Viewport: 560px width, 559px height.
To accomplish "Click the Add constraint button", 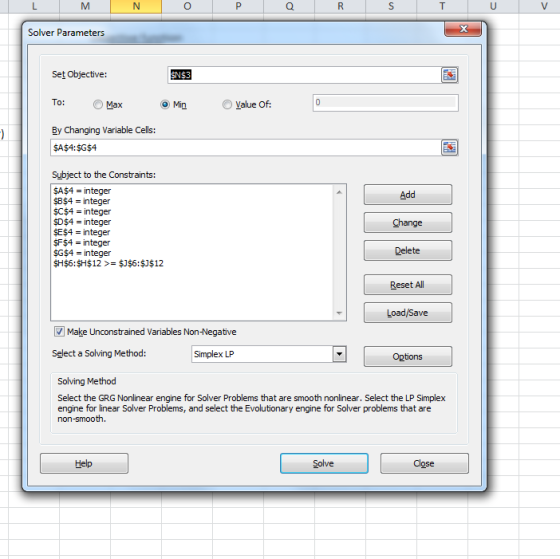I will coord(408,195).
